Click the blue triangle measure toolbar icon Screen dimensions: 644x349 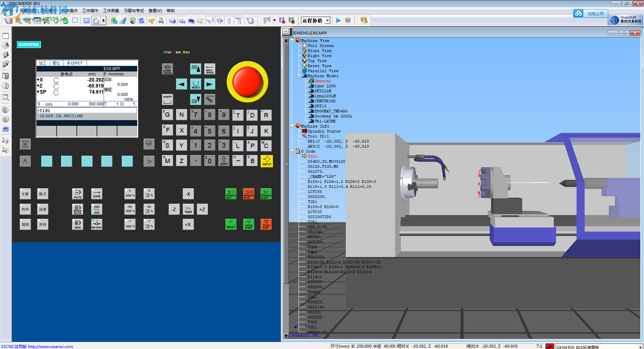pyautogui.click(x=123, y=21)
